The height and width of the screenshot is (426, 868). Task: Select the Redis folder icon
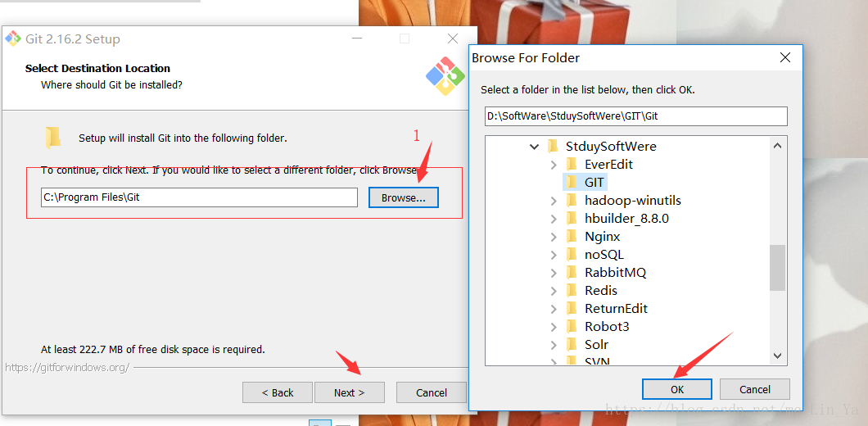click(572, 290)
